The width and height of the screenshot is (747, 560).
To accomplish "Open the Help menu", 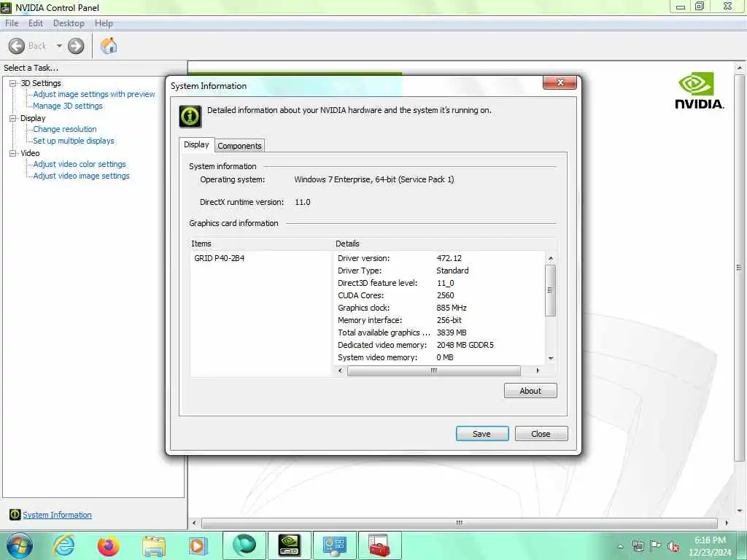I will (x=104, y=23).
